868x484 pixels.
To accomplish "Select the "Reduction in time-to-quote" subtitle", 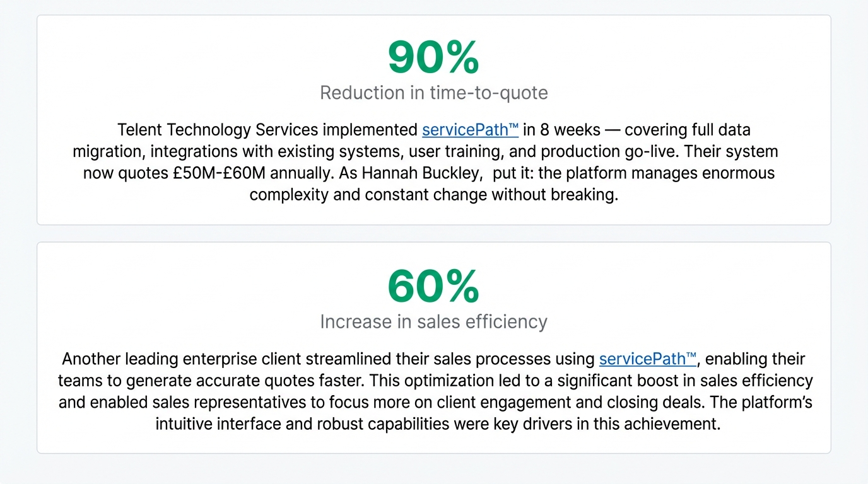I will click(x=433, y=93).
